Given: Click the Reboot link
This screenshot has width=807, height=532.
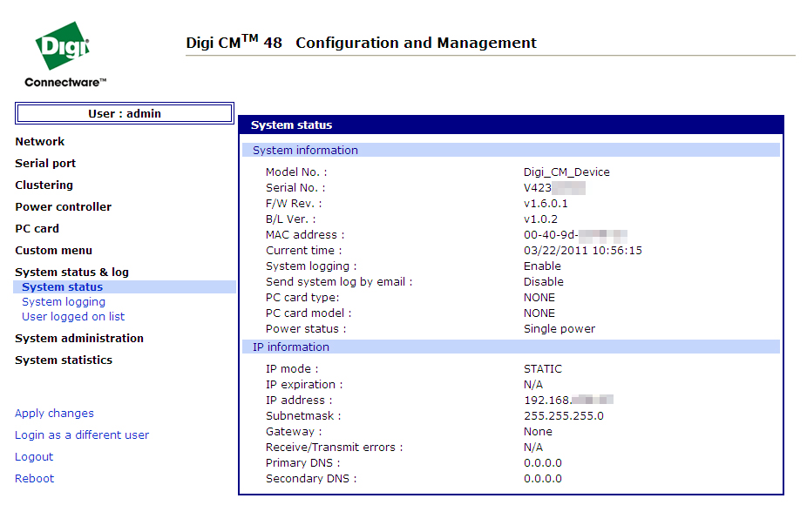Looking at the screenshot, I should (35, 479).
